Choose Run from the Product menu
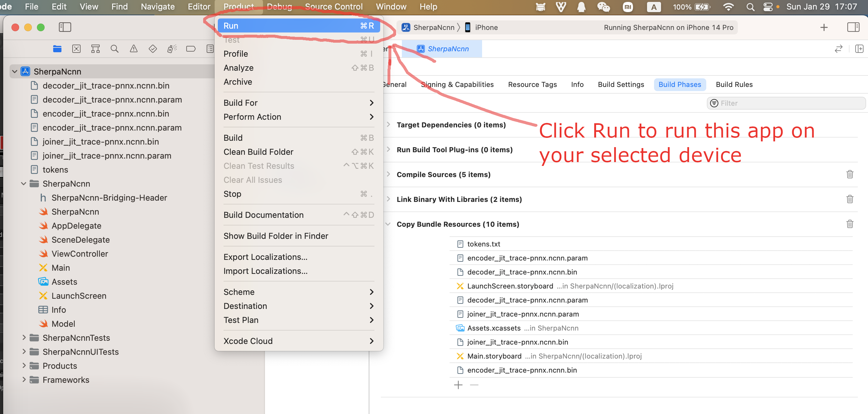The image size is (868, 414). pos(299,25)
